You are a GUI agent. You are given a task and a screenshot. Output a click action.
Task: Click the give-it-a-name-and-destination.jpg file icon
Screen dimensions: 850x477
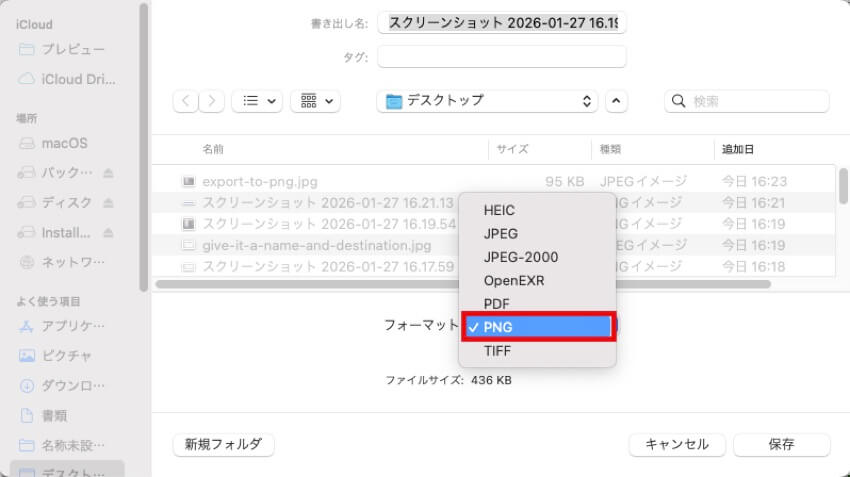[188, 245]
